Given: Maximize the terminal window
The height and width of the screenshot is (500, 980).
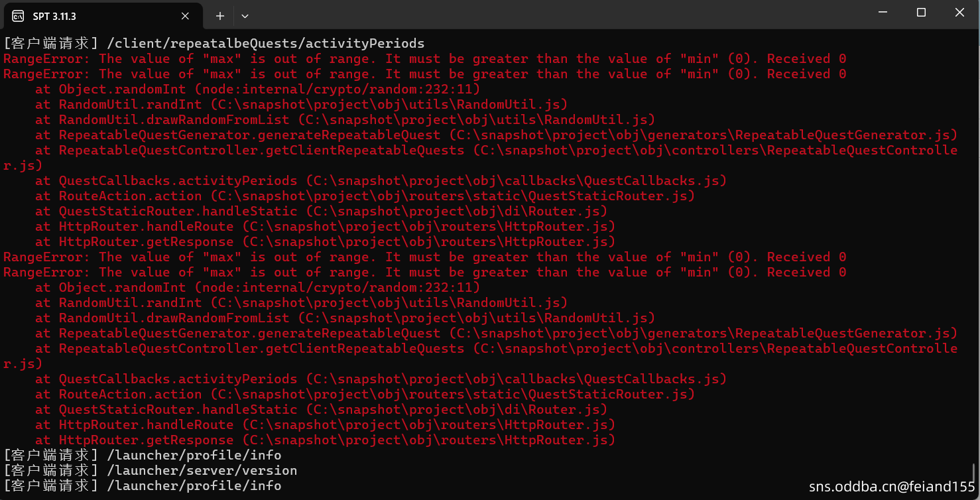Looking at the screenshot, I should pos(921,13).
